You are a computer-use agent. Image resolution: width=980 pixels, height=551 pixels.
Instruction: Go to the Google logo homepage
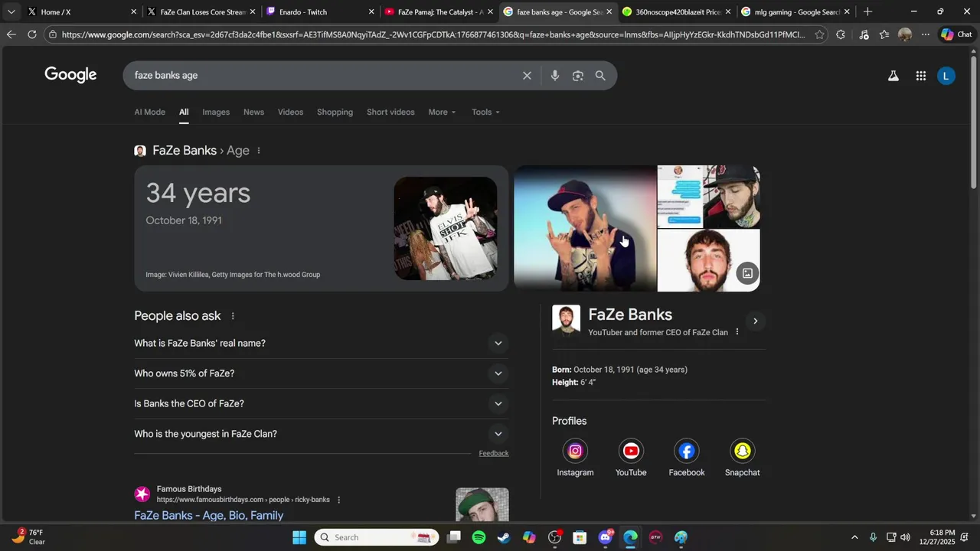tap(70, 74)
